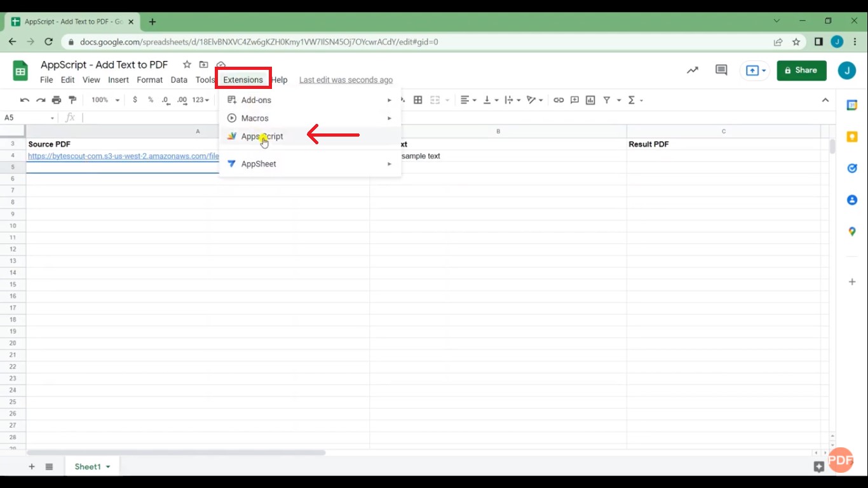The image size is (868, 488).
Task: Open text rotation dropdown
Action: coord(535,100)
